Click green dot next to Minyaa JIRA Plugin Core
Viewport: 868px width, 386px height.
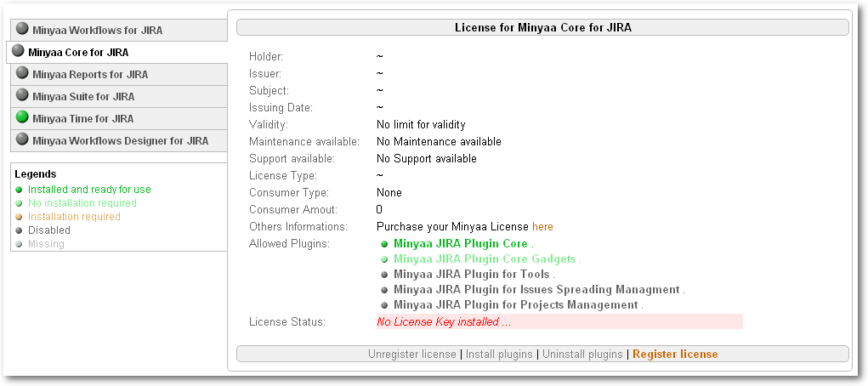pos(384,244)
